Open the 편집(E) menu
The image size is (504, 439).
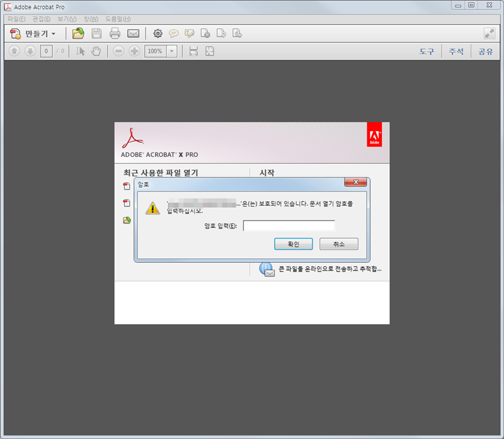[x=41, y=19]
